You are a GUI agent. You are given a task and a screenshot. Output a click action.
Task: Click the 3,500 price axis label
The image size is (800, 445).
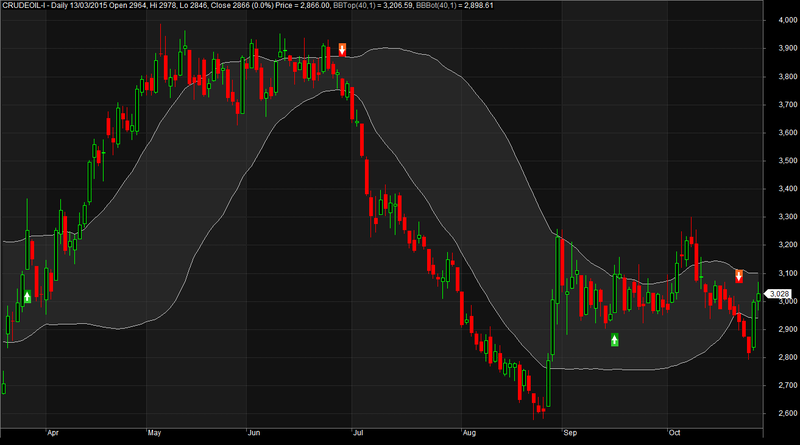[x=788, y=161]
